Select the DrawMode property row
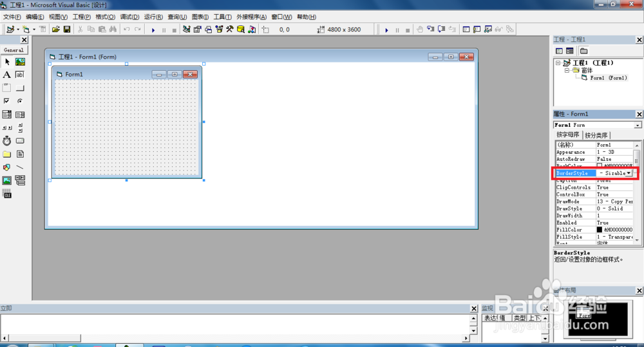This screenshot has width=644, height=347. [594, 202]
